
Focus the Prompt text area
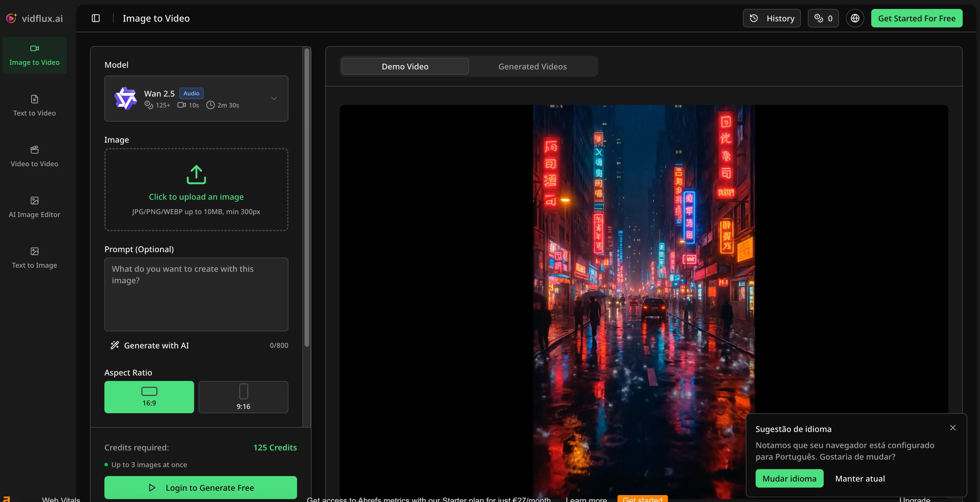tap(196, 295)
